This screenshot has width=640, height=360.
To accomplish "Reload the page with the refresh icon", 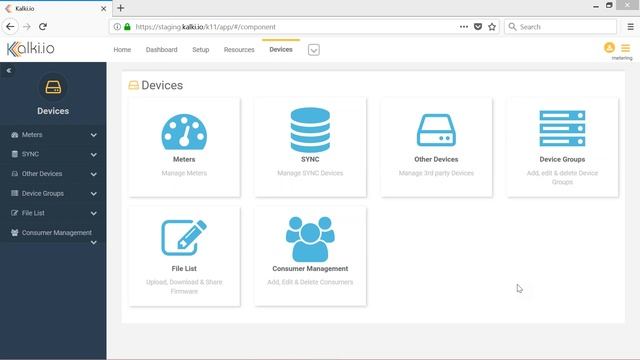I will [x=43, y=27].
